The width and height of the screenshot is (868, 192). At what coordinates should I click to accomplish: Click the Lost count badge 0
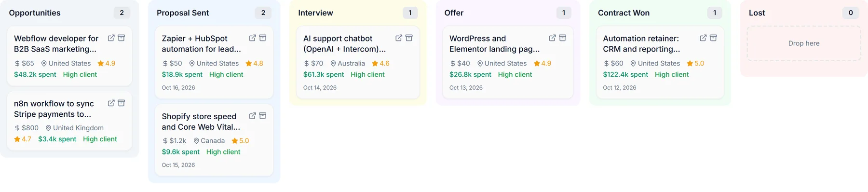pos(851,13)
